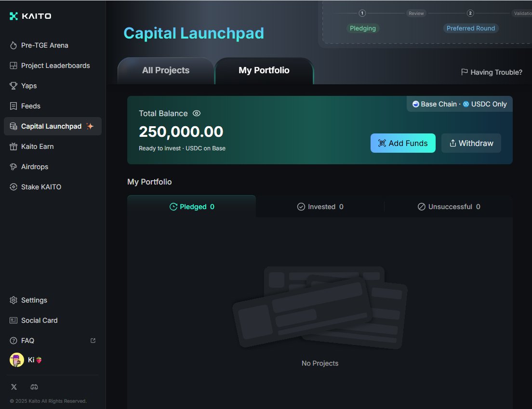Click the Capital Launchpad page heading
This screenshot has width=532, height=409.
click(194, 33)
